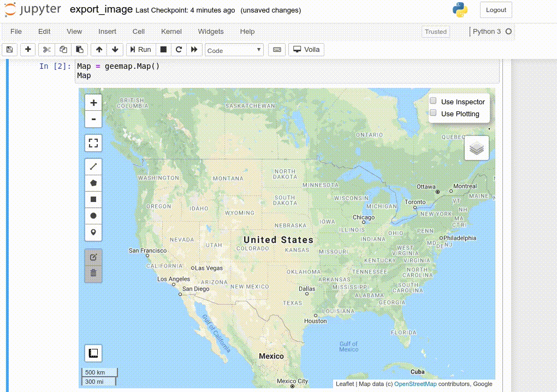Screen dimensions: 557x392
Task: Select the polyline drawing tool
Action: (93, 166)
